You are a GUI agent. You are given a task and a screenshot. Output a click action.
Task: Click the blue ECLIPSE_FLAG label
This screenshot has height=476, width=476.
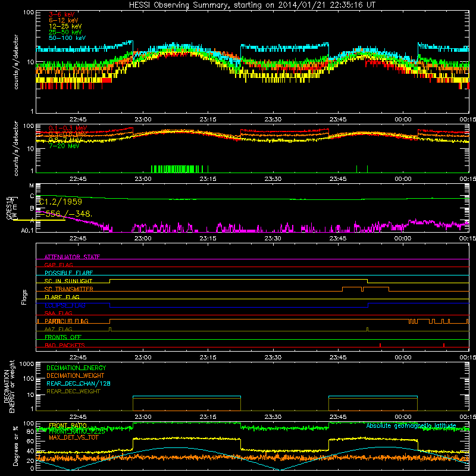coord(65,305)
